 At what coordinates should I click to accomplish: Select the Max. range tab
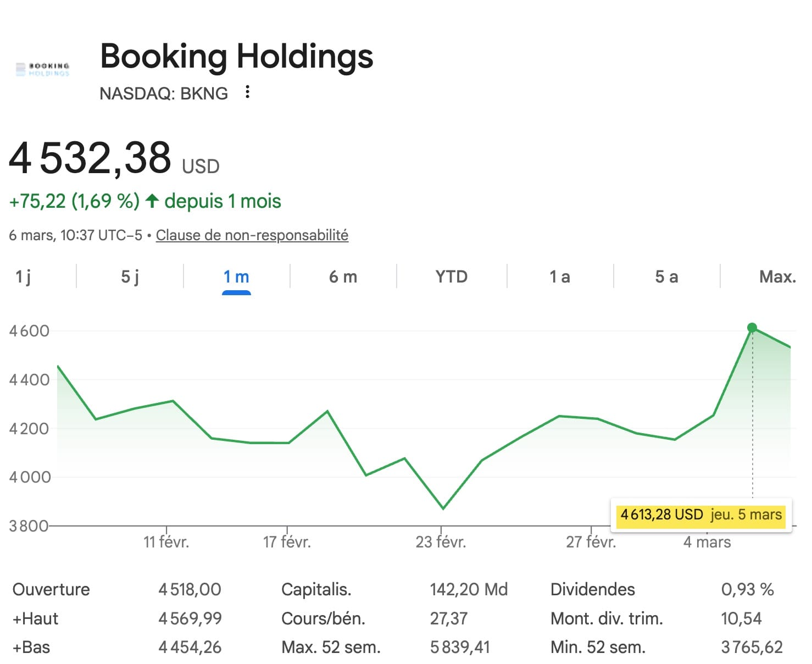click(x=777, y=276)
